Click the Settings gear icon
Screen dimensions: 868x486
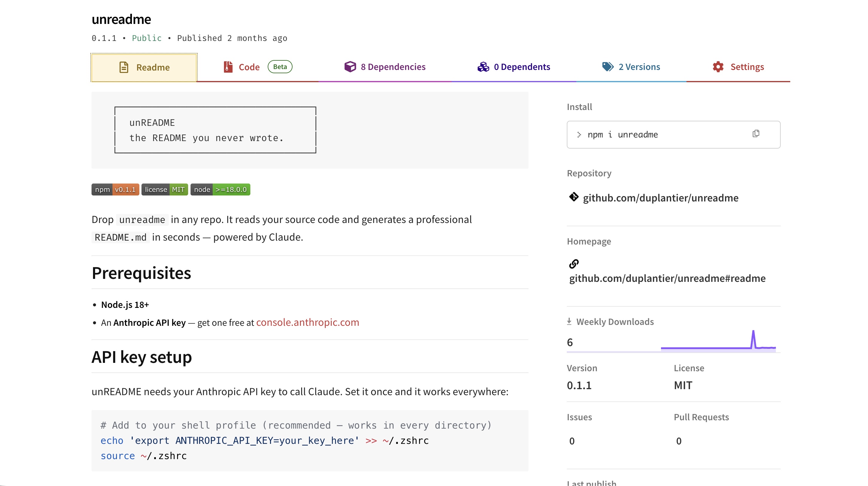click(718, 67)
